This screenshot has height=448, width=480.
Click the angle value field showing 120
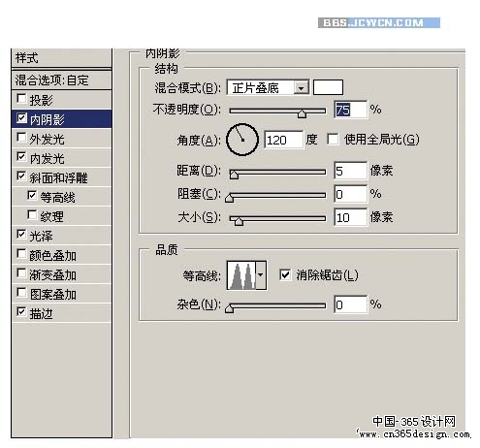pos(284,140)
